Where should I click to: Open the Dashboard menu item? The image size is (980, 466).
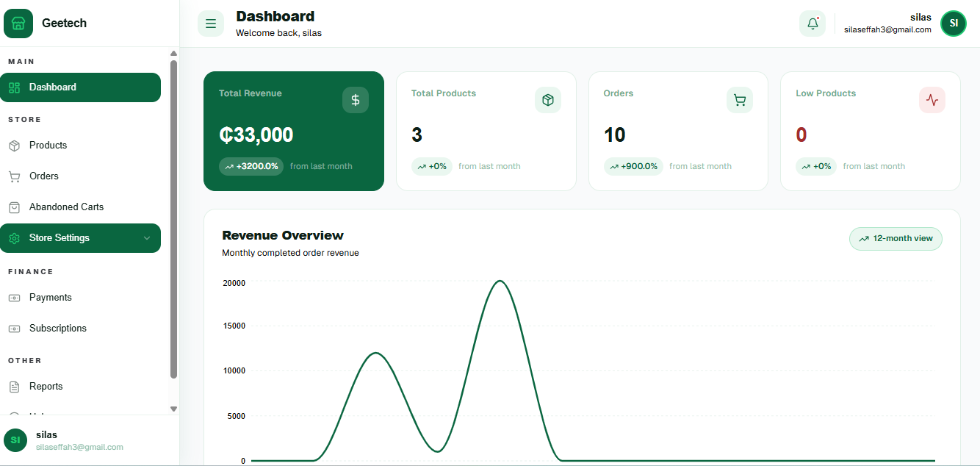click(80, 87)
